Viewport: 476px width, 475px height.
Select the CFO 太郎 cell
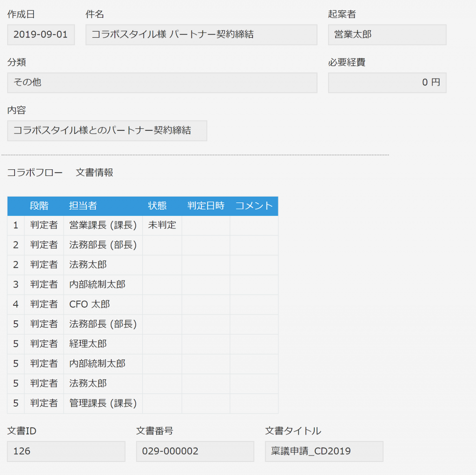pos(103,304)
